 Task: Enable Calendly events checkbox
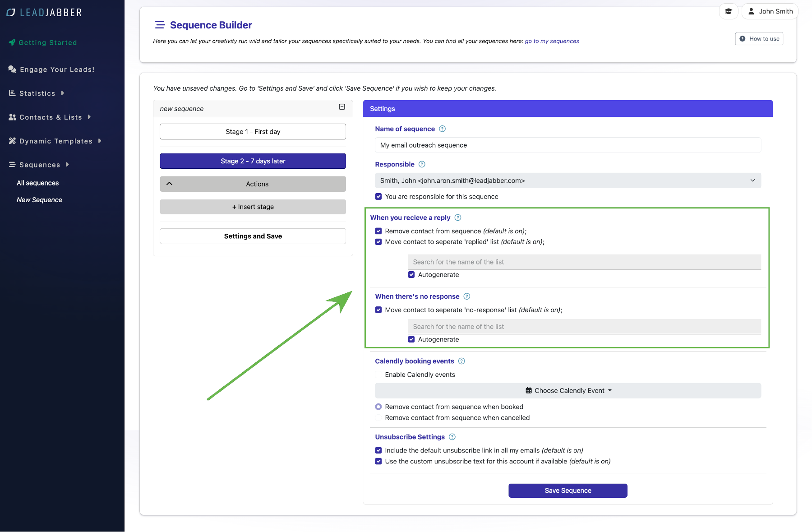pos(378,375)
